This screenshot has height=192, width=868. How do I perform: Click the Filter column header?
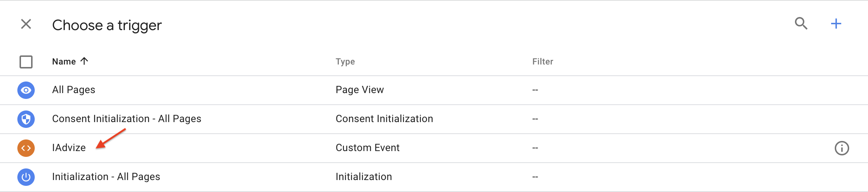542,62
